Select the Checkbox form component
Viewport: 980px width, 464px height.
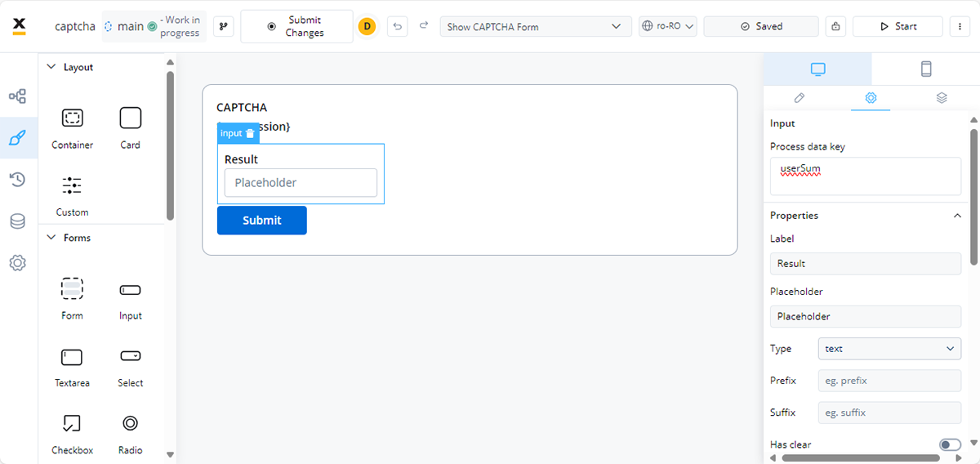click(73, 433)
